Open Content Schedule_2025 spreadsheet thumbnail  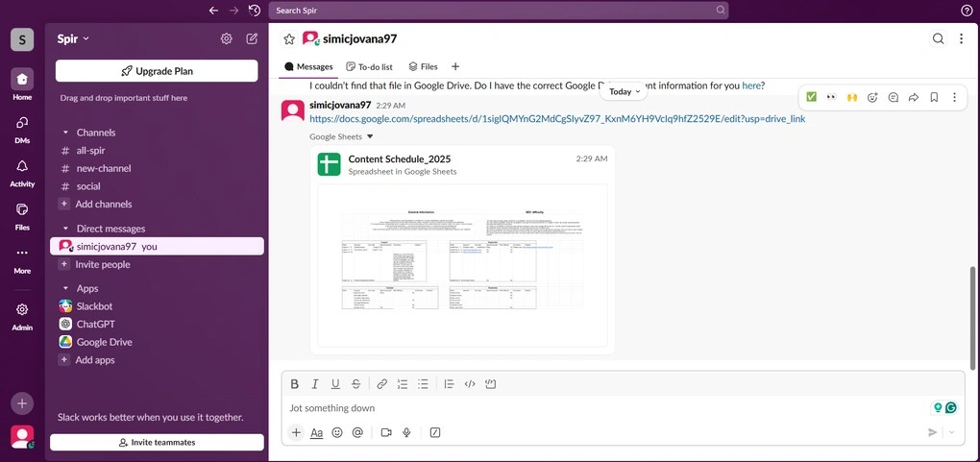pyautogui.click(x=462, y=264)
